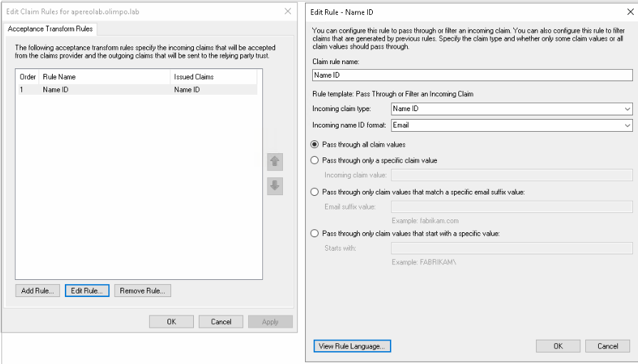Click Remove Rule button
The height and width of the screenshot is (364, 638).
[143, 291]
